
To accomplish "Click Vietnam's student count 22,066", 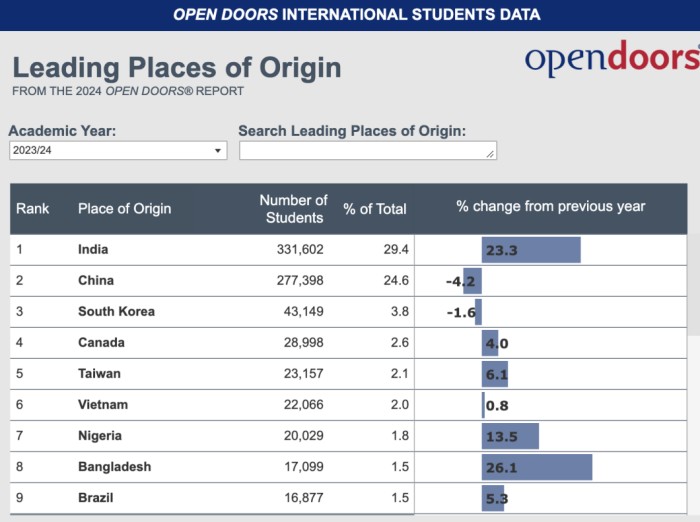I will (300, 404).
